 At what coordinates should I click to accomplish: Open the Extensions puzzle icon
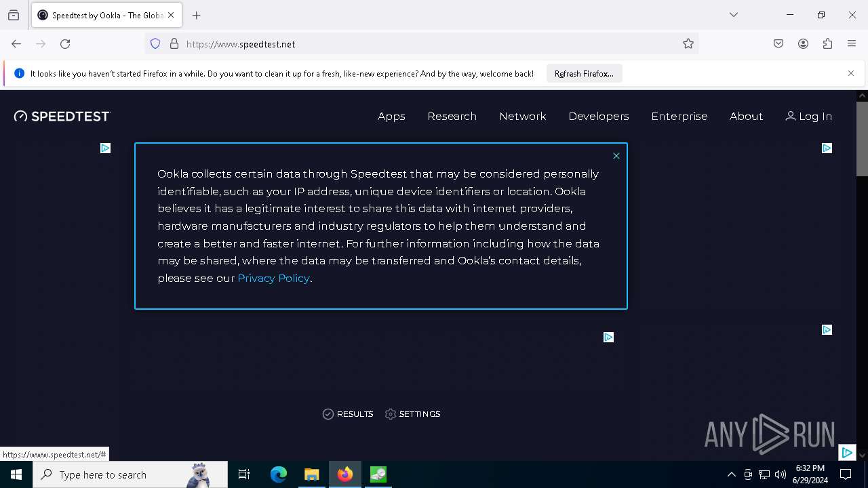827,44
